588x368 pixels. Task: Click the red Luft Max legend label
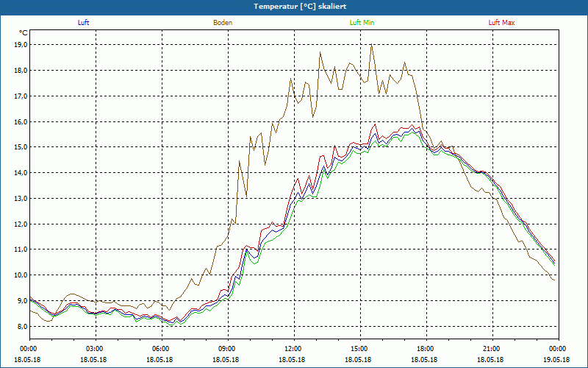pyautogui.click(x=501, y=23)
